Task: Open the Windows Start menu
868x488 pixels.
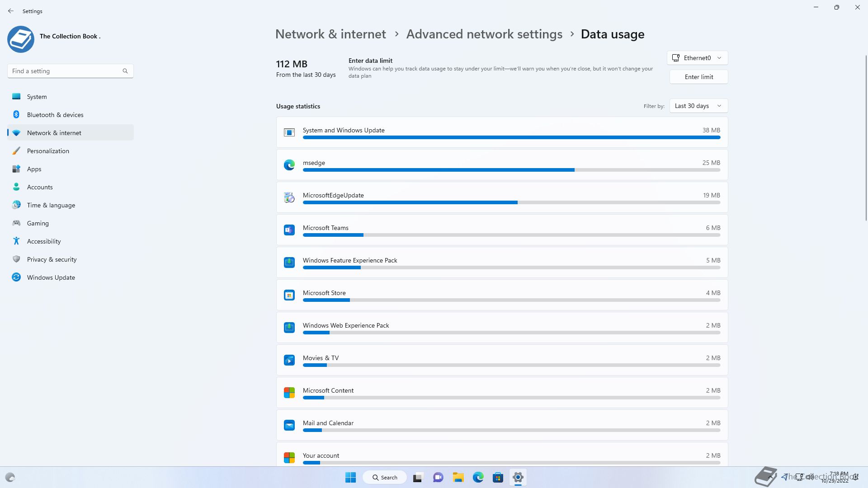Action: click(x=350, y=477)
